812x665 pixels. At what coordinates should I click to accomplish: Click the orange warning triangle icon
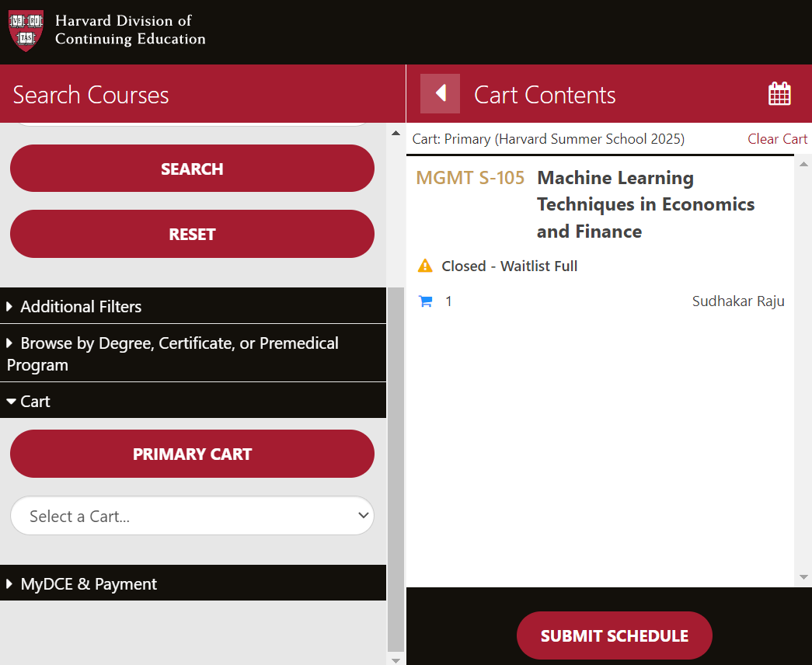(x=425, y=266)
